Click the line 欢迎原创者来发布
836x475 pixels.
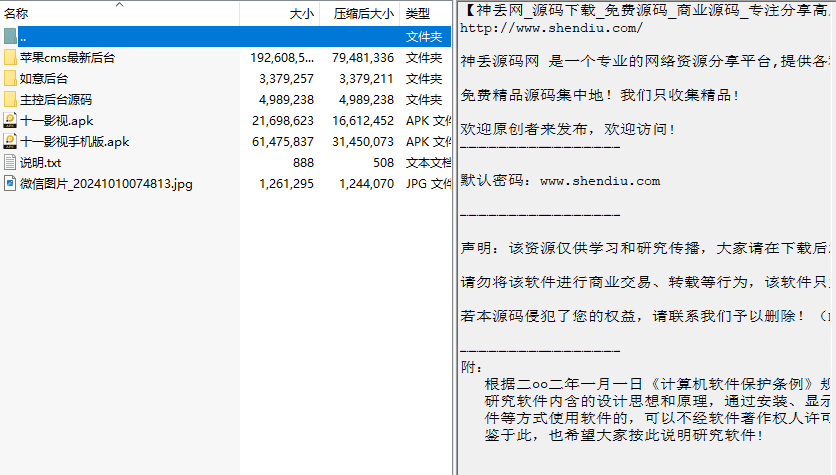coord(568,130)
